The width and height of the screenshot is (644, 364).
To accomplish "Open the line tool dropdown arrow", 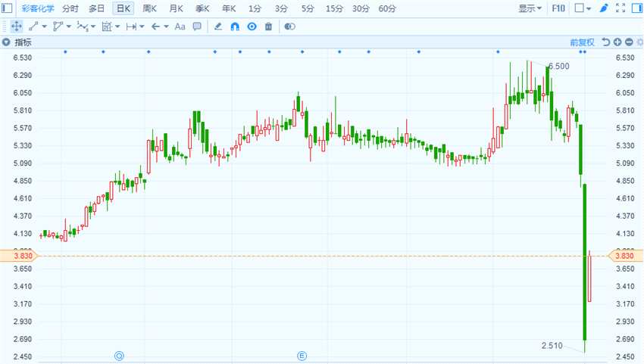I will click(45, 26).
